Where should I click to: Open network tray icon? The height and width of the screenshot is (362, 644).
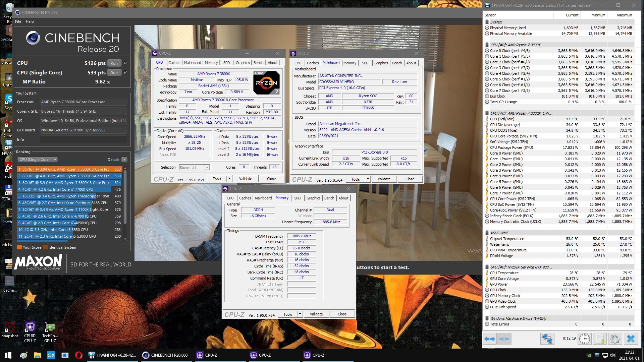(605, 355)
